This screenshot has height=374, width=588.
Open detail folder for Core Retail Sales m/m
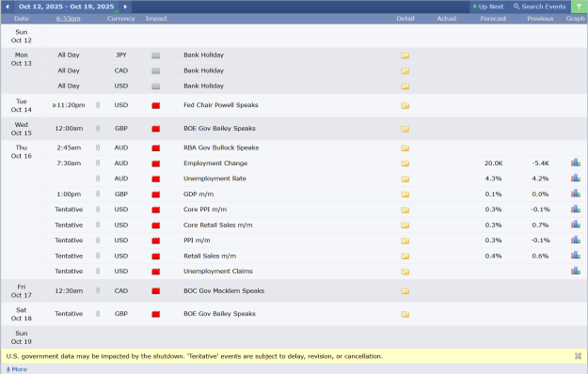(405, 226)
